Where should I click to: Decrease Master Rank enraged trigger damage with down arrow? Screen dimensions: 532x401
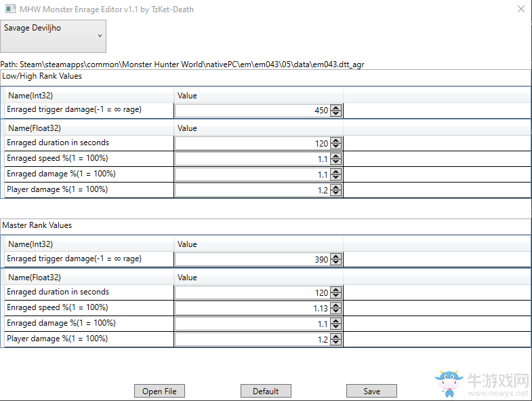click(336, 263)
